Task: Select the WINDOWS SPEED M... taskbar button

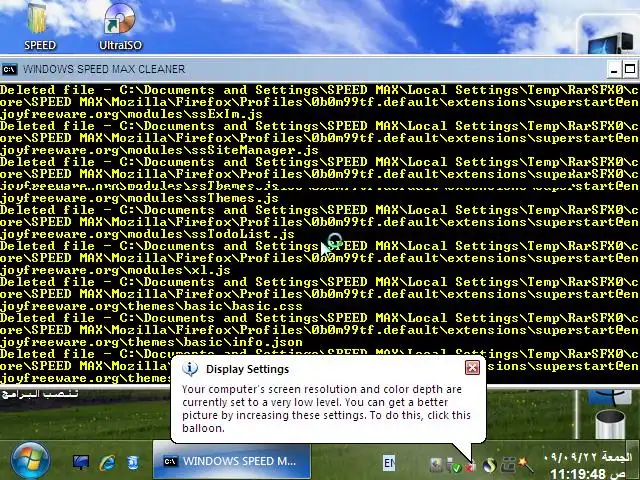Action: (x=231, y=462)
